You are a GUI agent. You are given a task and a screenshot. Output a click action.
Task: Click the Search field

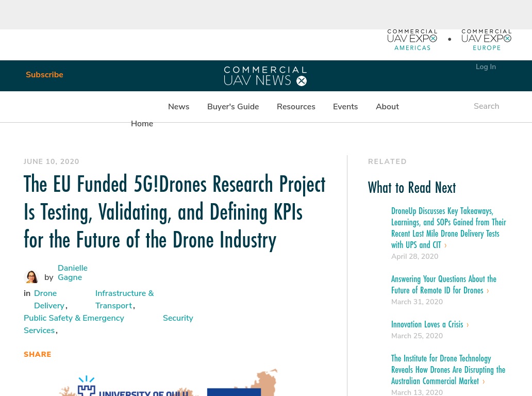pyautogui.click(x=486, y=106)
